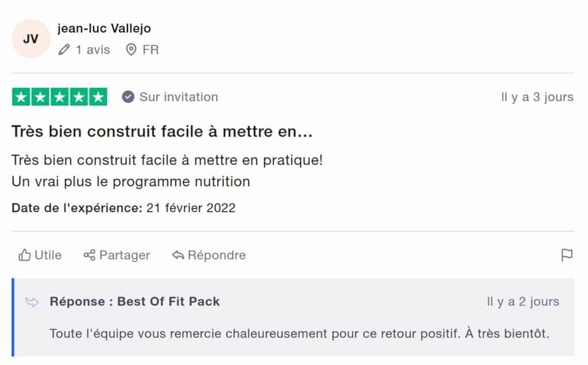The height and width of the screenshot is (365, 588).
Task: Mark the review as Utile
Action: [48, 255]
